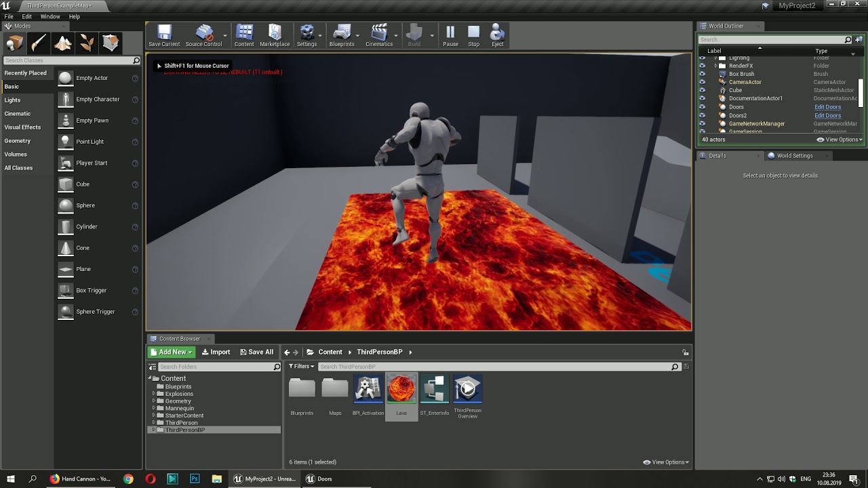Screen dimensions: 868x488
Task: Open the Add New dropdown
Action: click(x=172, y=352)
